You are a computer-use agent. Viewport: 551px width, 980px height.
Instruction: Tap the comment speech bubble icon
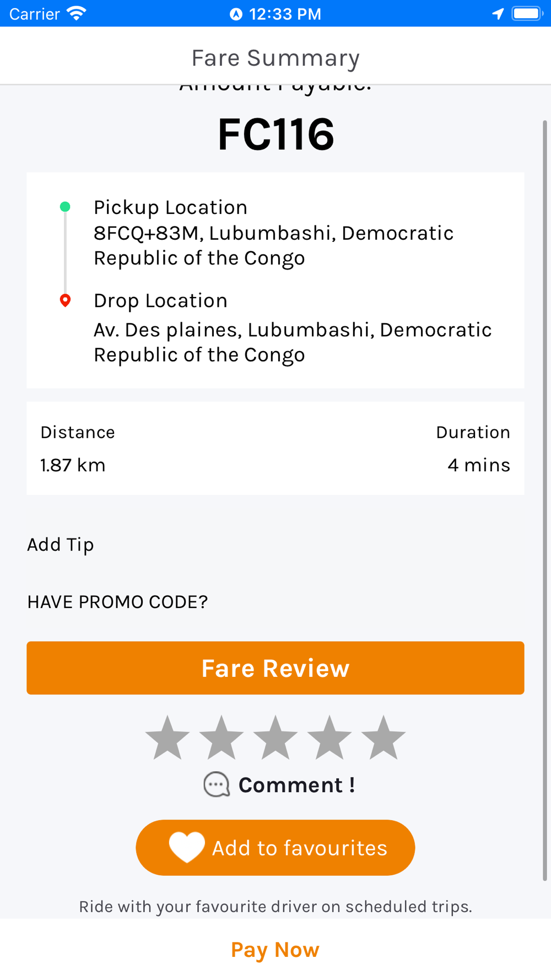coord(217,784)
